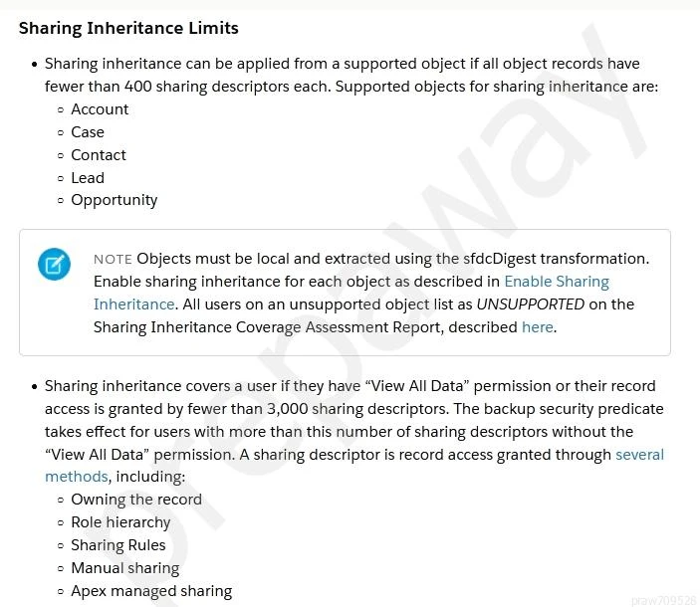Click the "Owning the record" bullet
The height and width of the screenshot is (607, 700).
tap(136, 500)
